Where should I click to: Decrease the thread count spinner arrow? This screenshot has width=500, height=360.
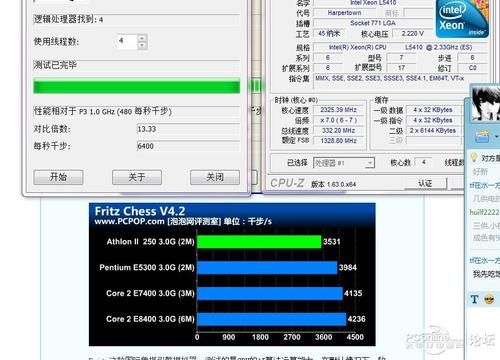142,45
